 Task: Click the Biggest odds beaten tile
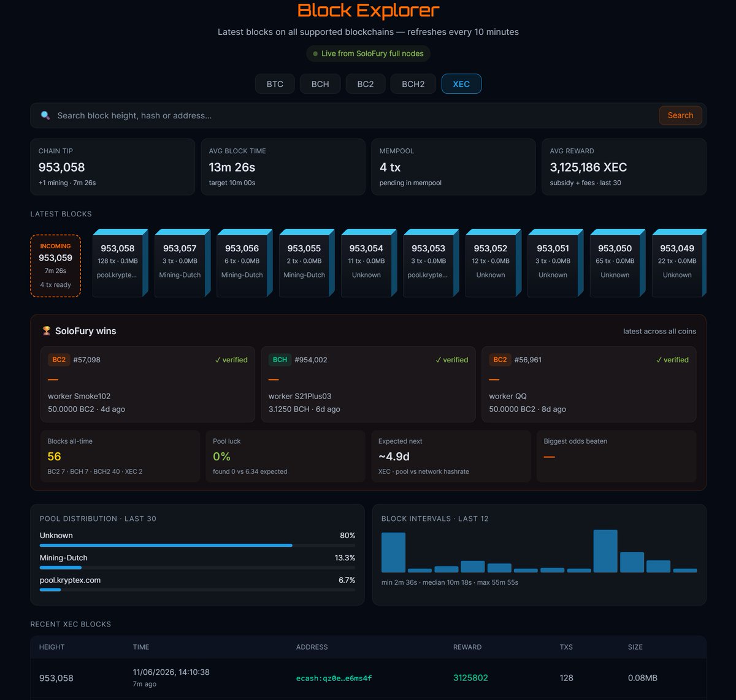pos(616,456)
